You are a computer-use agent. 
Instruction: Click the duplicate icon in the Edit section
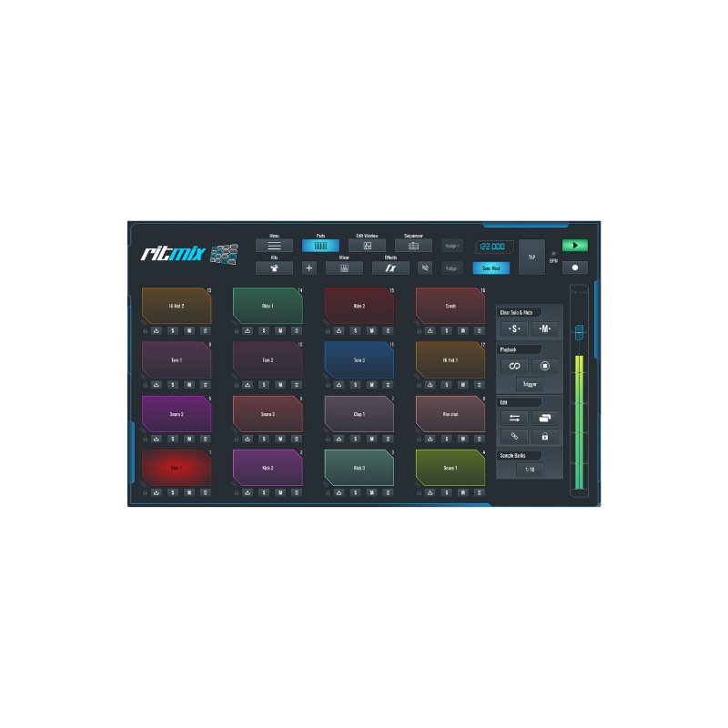[545, 417]
